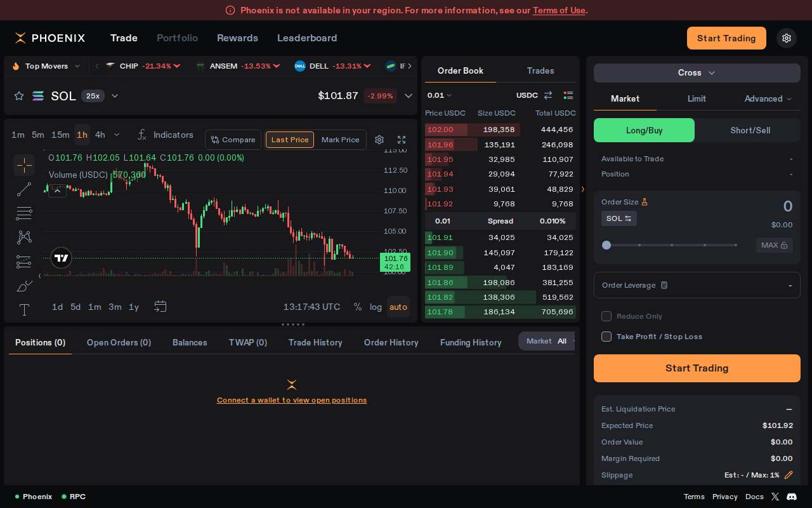Open order book 0.01 grouping dropdown

tap(440, 95)
